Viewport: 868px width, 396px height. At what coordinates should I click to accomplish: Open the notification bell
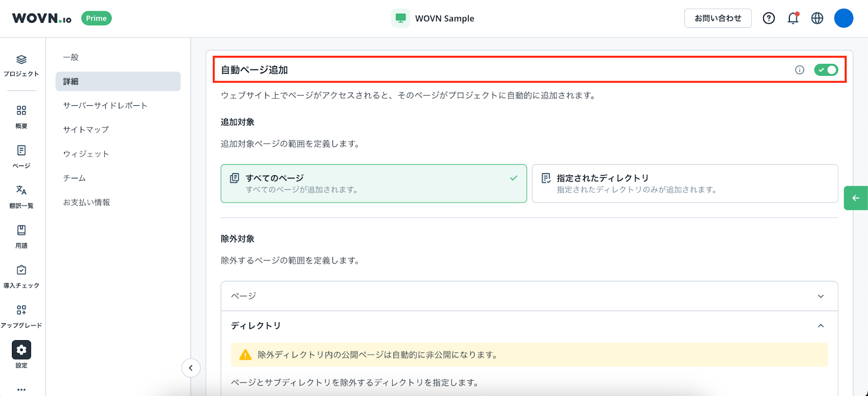click(793, 18)
